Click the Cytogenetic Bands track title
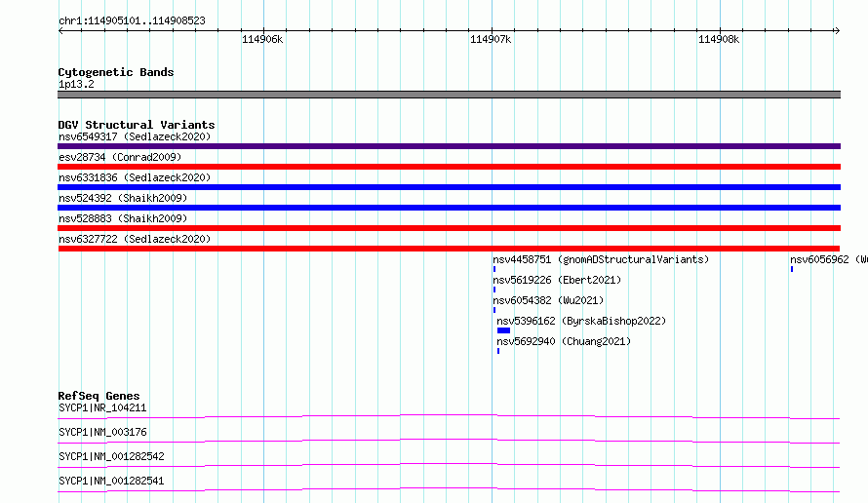This screenshot has height=503, width=868. pyautogui.click(x=116, y=72)
